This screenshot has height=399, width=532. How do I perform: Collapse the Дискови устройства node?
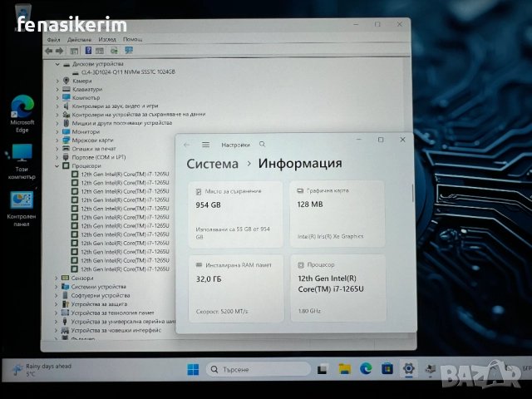(x=57, y=64)
